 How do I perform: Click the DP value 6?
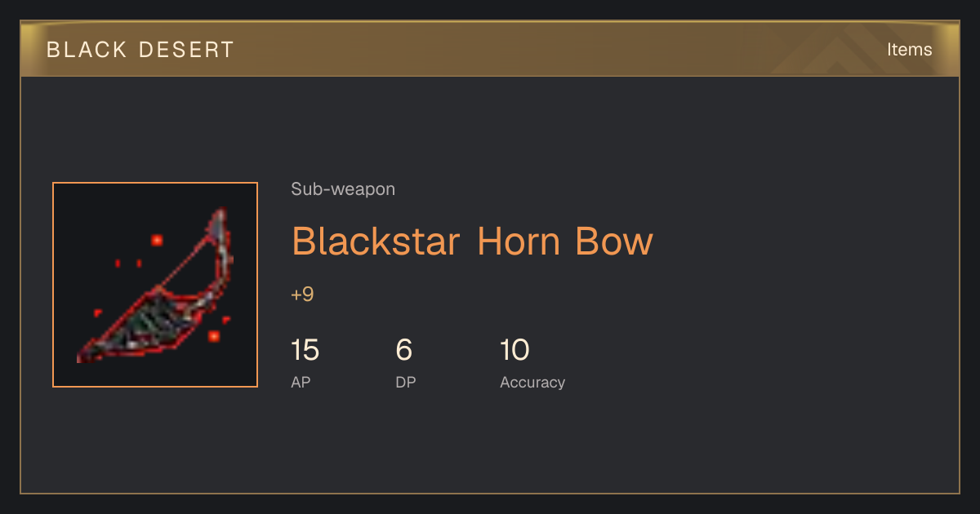point(403,350)
